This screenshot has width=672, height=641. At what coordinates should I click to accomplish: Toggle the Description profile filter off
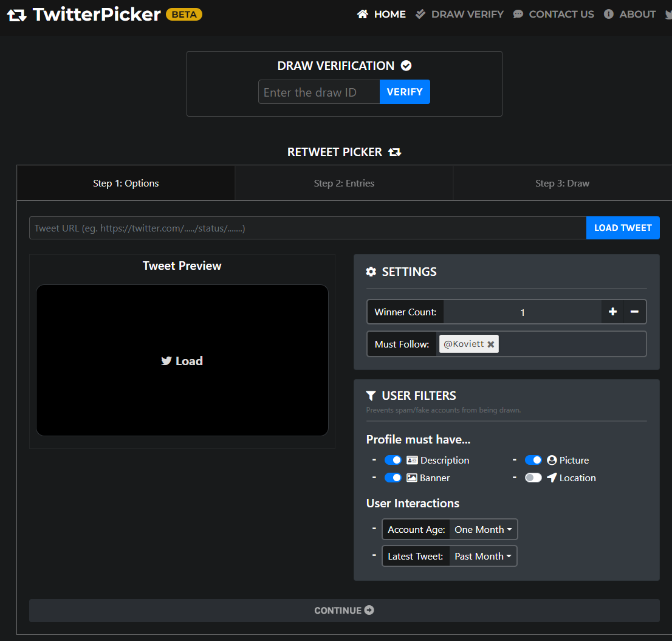(x=393, y=460)
